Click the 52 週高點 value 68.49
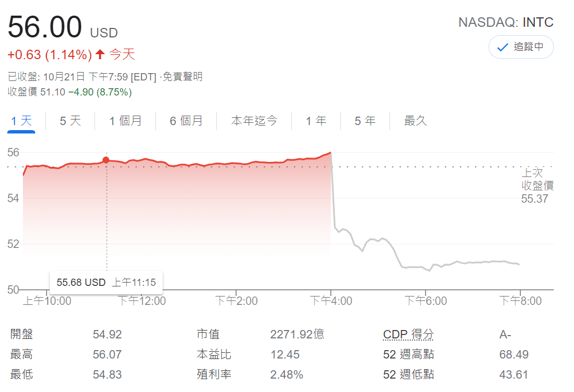This screenshot has height=392, width=574. click(x=514, y=355)
